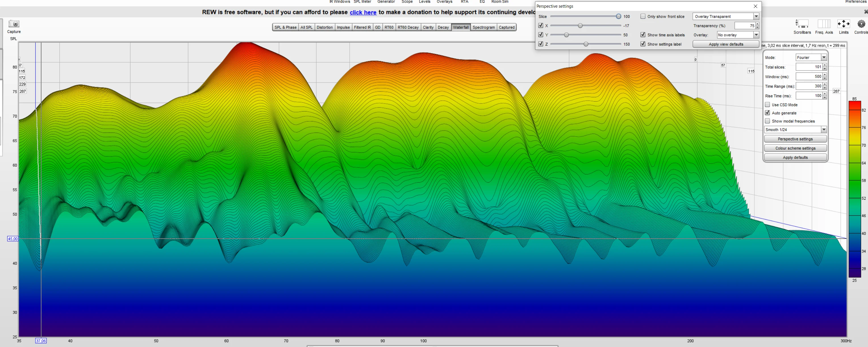The height and width of the screenshot is (347, 868).
Task: Adjust the X perspective slider handle
Action: click(x=580, y=25)
